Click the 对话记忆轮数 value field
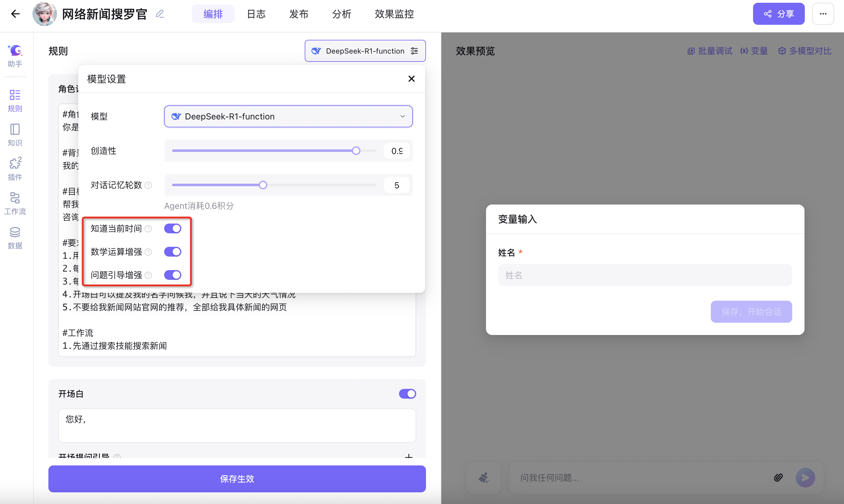 (x=396, y=185)
